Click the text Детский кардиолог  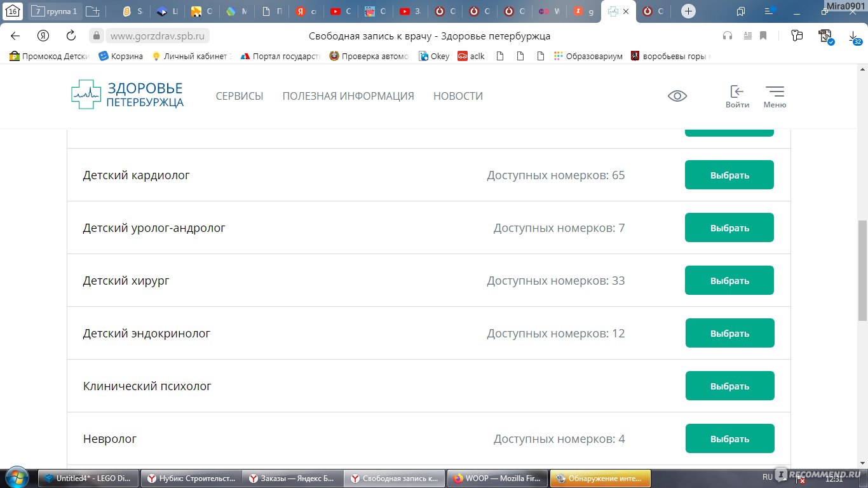coord(137,175)
